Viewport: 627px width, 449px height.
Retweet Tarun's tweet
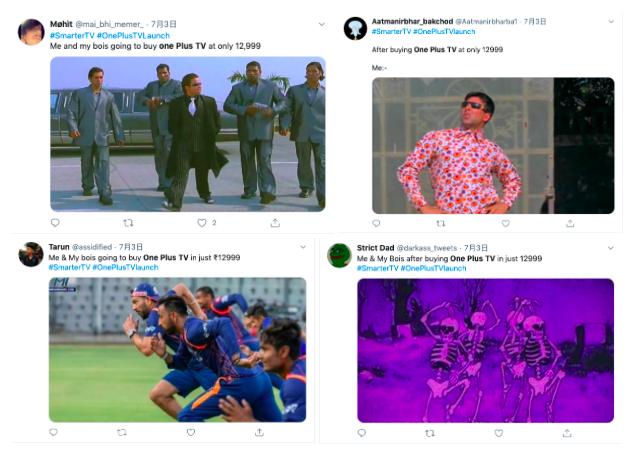click(x=121, y=433)
